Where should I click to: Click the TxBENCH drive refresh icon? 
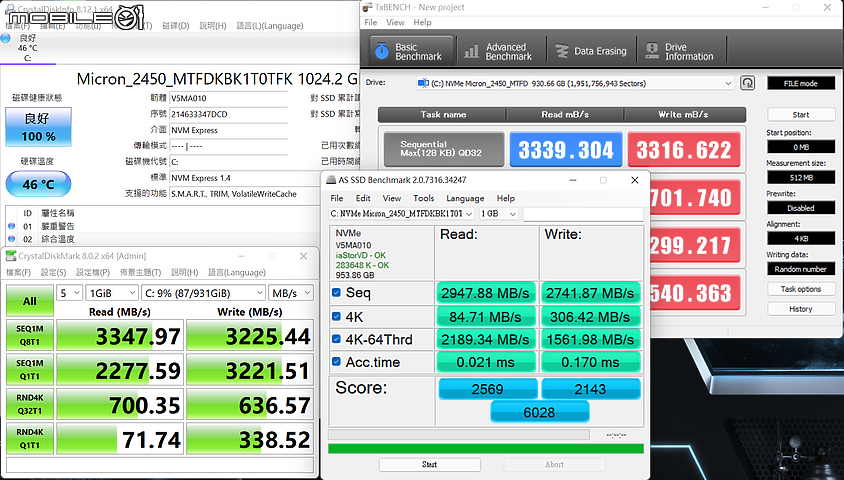point(747,83)
